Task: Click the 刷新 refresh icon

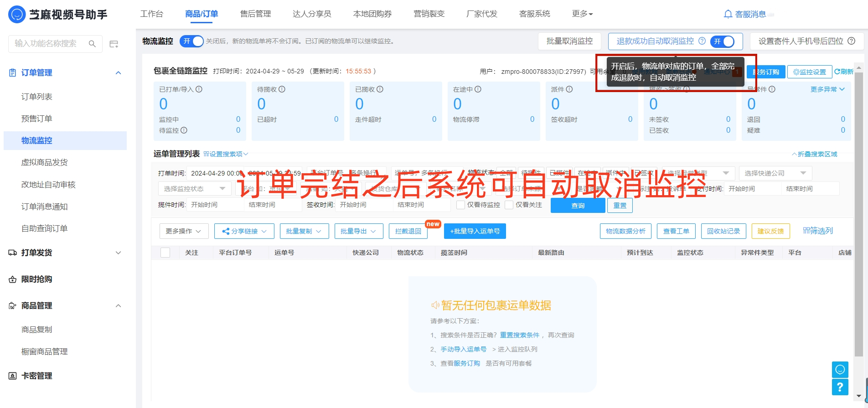Action: (x=837, y=72)
